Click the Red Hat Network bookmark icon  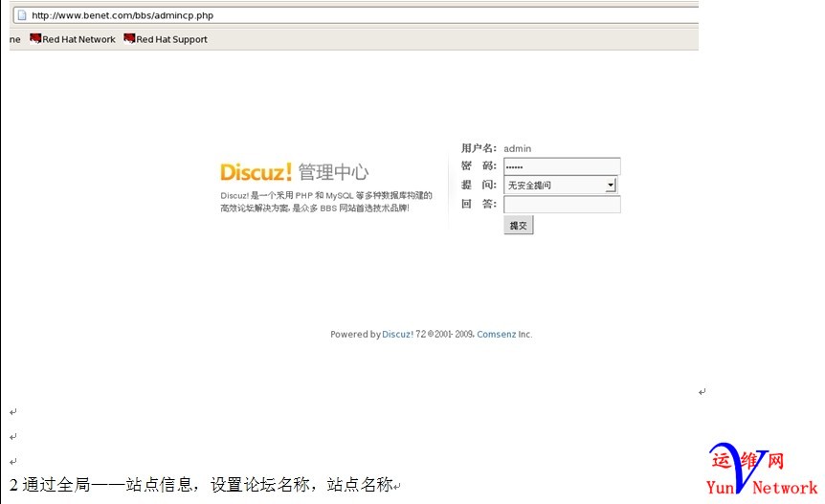click(x=35, y=38)
